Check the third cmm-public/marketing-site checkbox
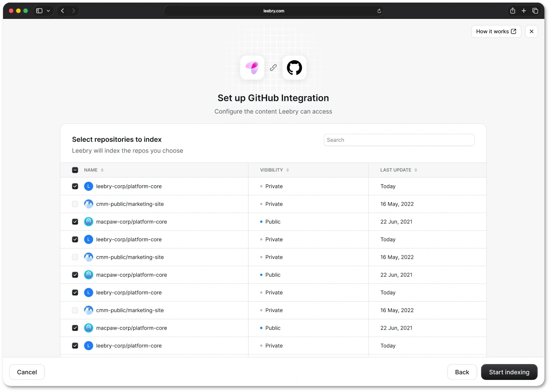Image resolution: width=550 pixels, height=392 pixels. tap(75, 310)
